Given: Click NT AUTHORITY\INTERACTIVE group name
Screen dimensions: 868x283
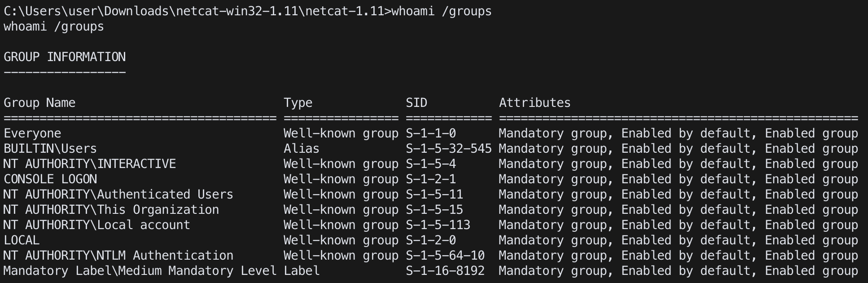Looking at the screenshot, I should (90, 164).
